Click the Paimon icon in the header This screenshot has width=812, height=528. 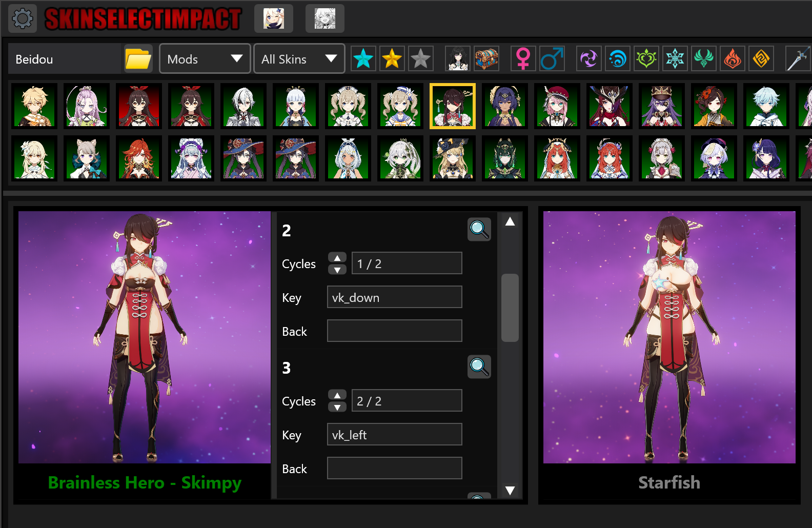(x=274, y=18)
